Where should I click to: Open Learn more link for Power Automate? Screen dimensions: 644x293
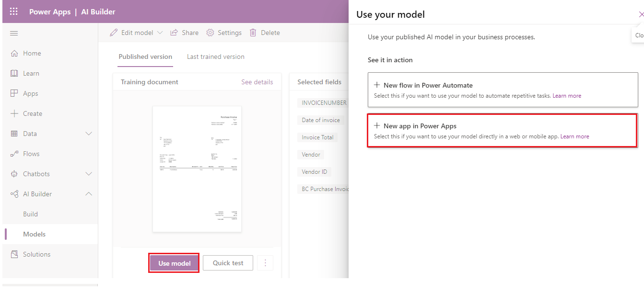pos(567,96)
